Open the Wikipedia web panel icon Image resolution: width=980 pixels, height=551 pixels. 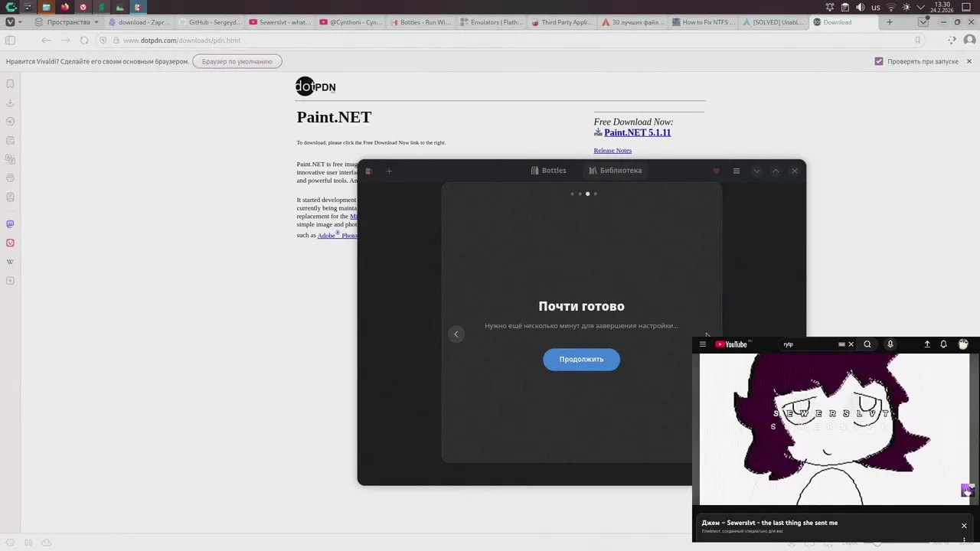[x=10, y=262]
